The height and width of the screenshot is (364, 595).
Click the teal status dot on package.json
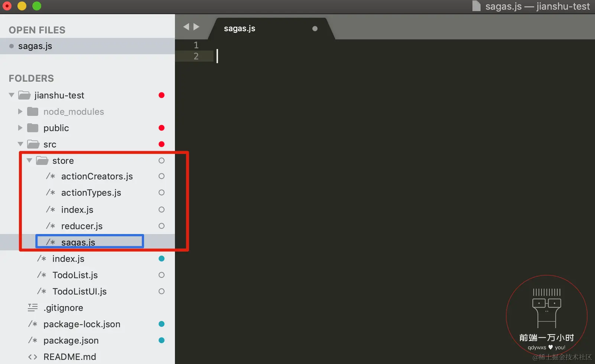162,340
